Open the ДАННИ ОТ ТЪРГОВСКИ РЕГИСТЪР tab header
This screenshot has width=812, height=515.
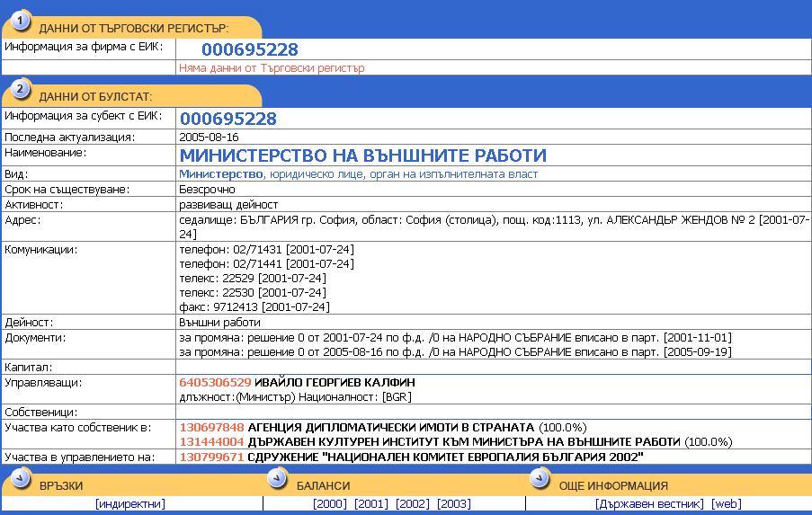pos(134,29)
